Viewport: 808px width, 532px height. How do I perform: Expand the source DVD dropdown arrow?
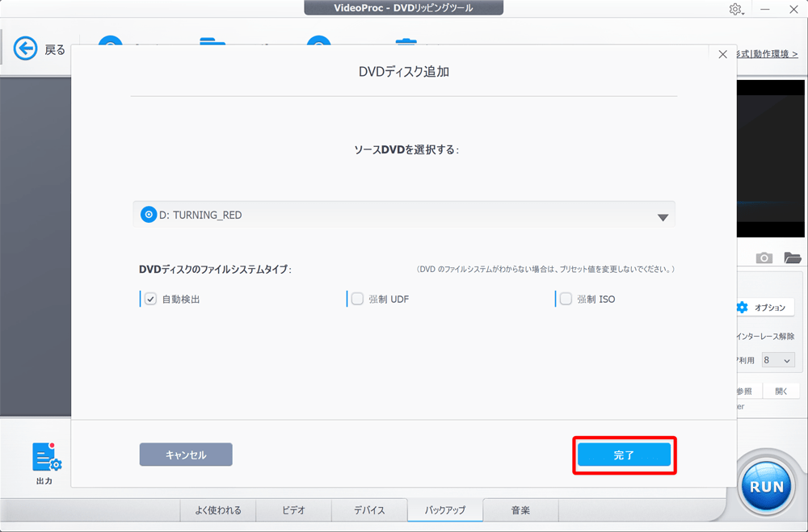click(x=663, y=217)
